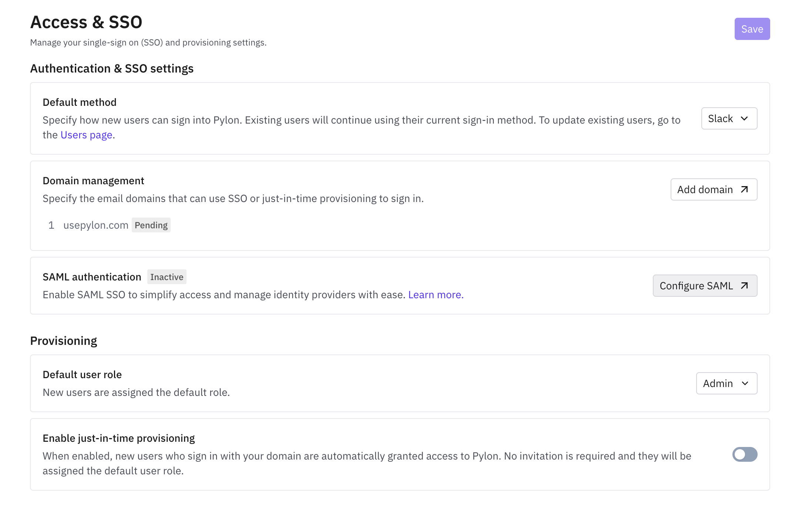Click the Authentication & SSO settings heading
This screenshot has width=812, height=518.
point(112,68)
